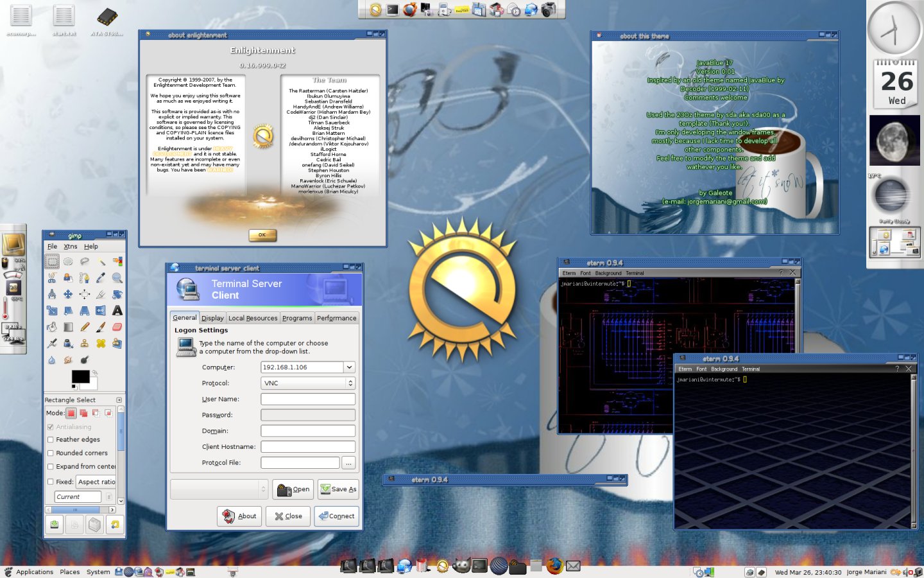Pick the Paintbrush tool in GIMP
This screenshot has width=924, height=578.
coord(101,327)
